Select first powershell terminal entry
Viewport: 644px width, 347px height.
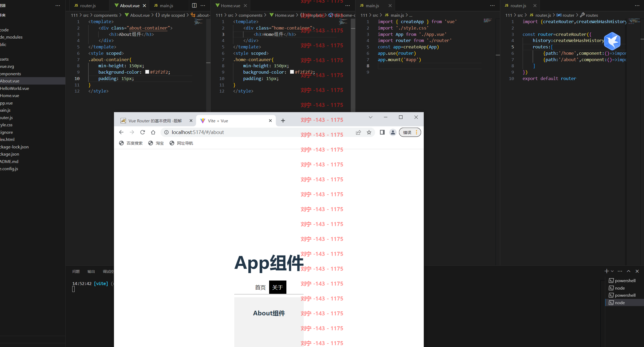(x=624, y=281)
